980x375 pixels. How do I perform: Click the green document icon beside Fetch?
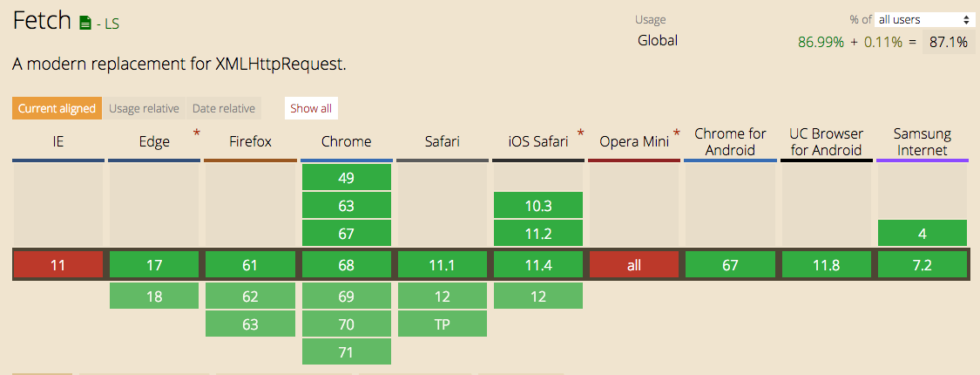[x=85, y=24]
